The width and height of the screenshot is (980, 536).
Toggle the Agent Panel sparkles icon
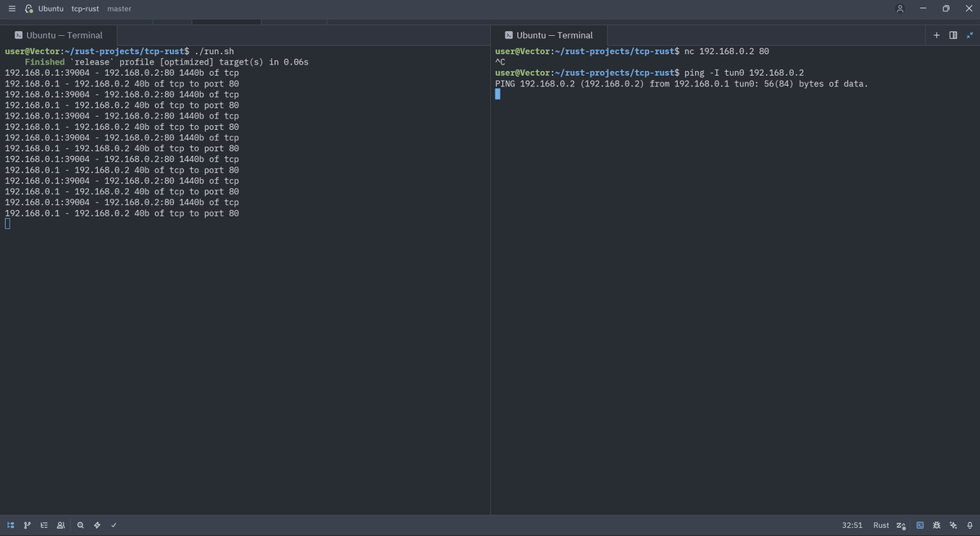point(953,525)
